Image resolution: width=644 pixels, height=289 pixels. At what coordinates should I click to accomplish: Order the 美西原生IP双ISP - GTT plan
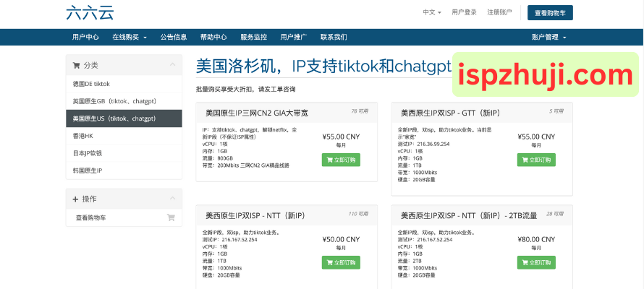coord(536,160)
